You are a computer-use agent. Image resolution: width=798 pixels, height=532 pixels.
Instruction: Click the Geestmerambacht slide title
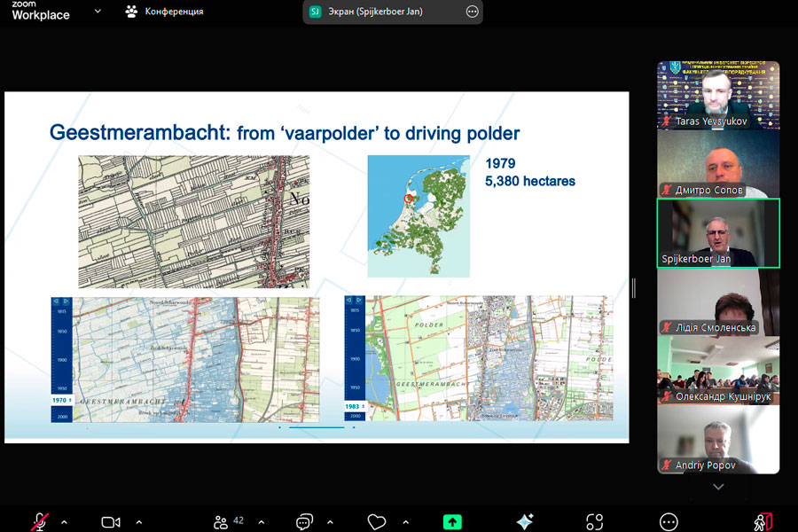coord(284,133)
